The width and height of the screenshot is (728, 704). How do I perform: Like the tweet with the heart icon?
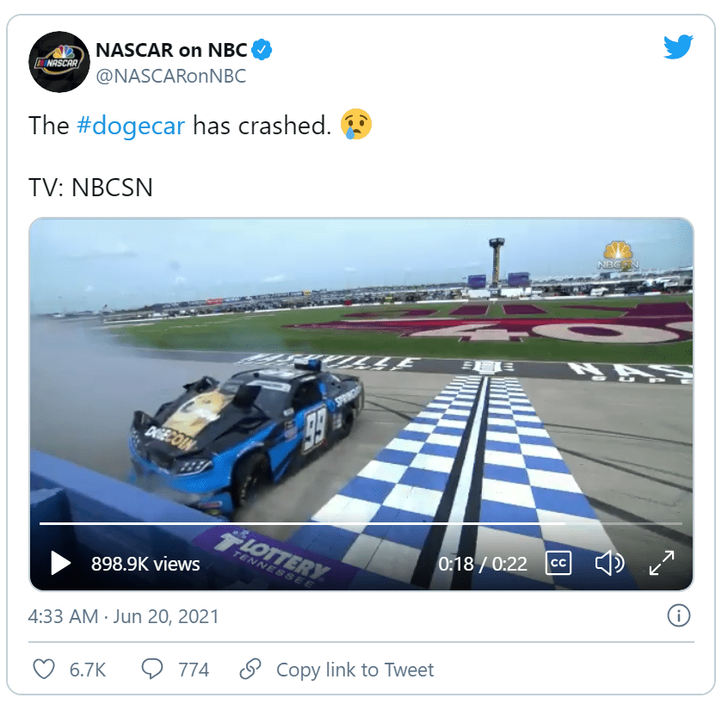43,670
